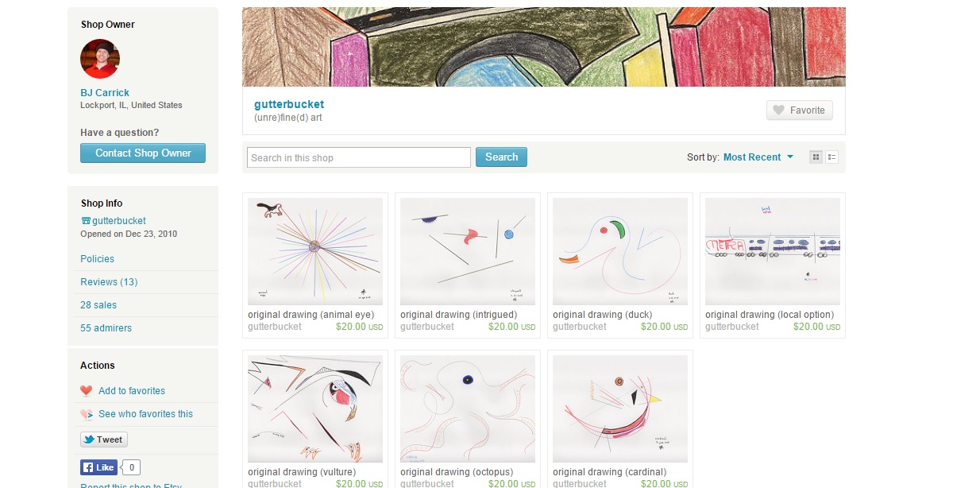Viewport: 980px width, 488px height.
Task: Open the Most Recent sort dropdown
Action: tap(752, 157)
